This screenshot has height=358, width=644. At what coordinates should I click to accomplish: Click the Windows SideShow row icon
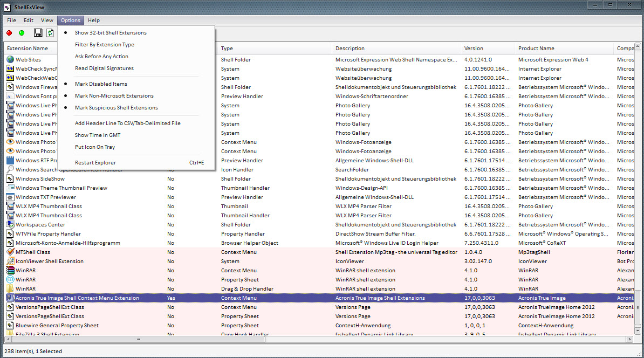10,178
